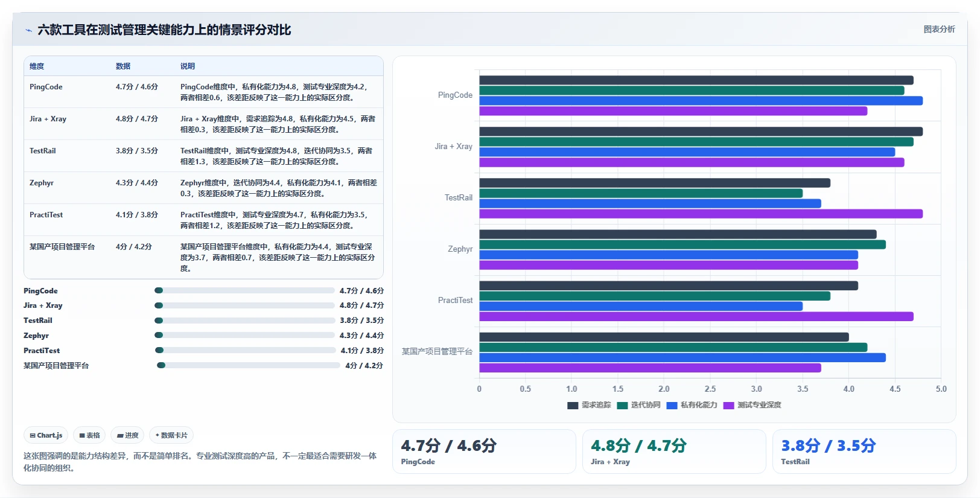The height and width of the screenshot is (498, 980).
Task: Click the 私有化能力 legend label
Action: coord(699,405)
